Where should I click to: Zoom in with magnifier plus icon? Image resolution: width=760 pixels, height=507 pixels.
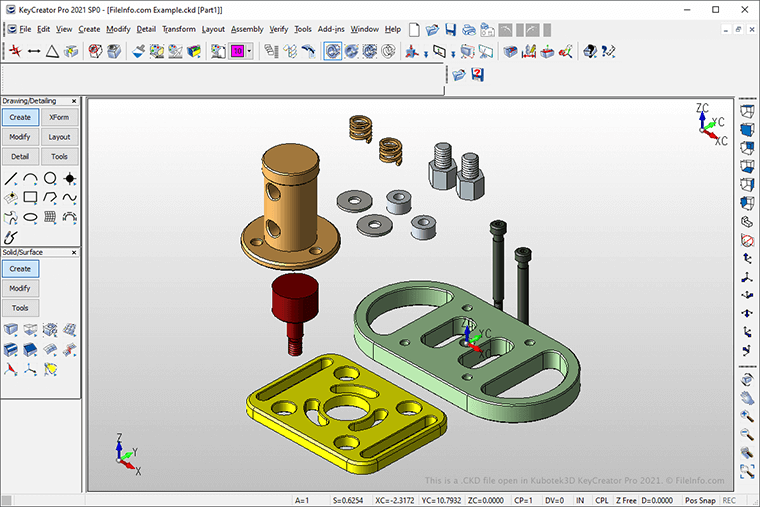point(747,416)
